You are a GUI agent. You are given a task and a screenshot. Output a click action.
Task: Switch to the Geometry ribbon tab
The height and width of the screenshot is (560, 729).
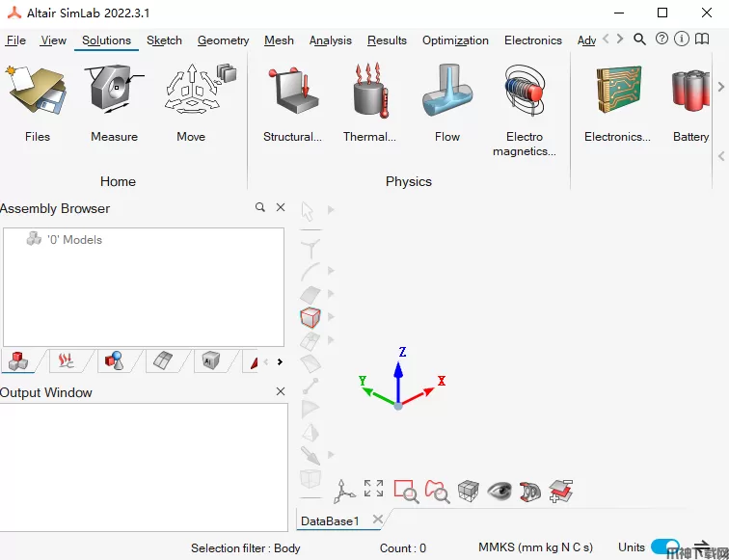pos(223,40)
